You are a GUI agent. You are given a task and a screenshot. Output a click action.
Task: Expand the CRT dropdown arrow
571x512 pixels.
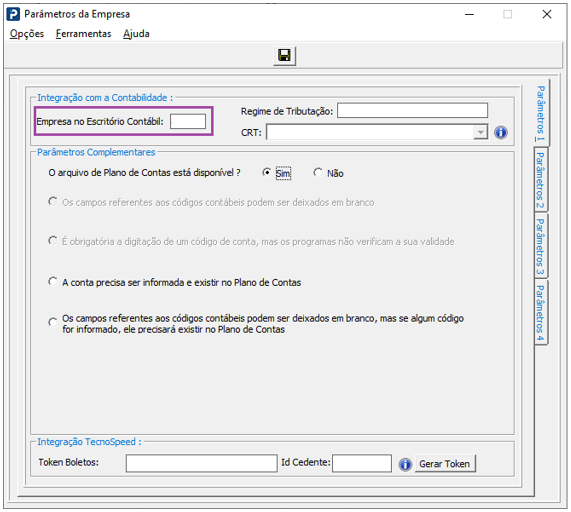(480, 132)
